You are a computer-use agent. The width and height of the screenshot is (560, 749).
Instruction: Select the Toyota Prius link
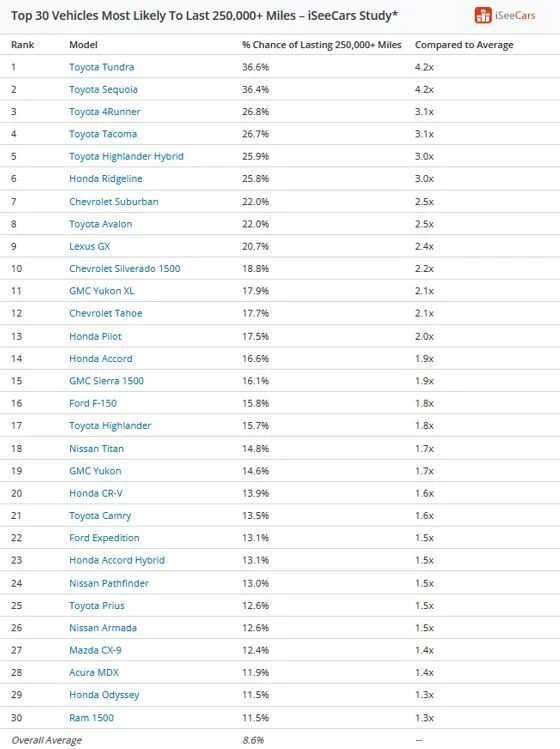click(97, 606)
